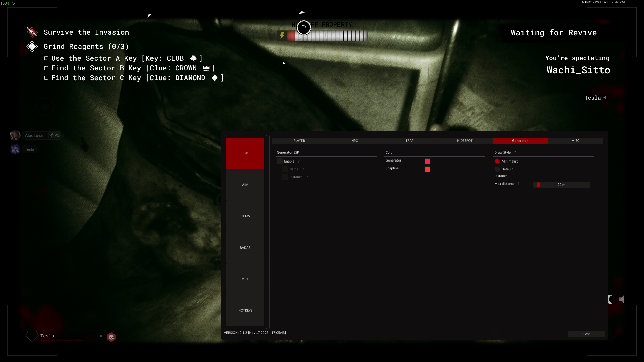Click the red skull icon beside Tesla
Viewport: 644px width, 362px height.
[111, 337]
